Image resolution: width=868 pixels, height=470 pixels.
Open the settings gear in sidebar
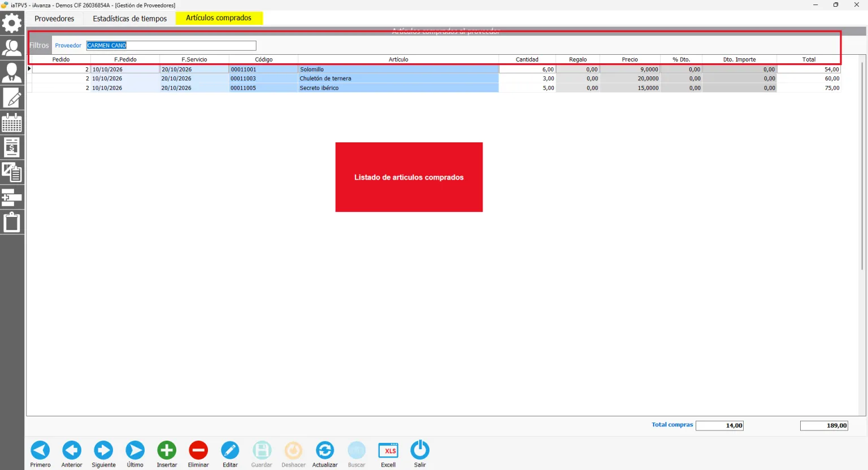click(x=12, y=23)
